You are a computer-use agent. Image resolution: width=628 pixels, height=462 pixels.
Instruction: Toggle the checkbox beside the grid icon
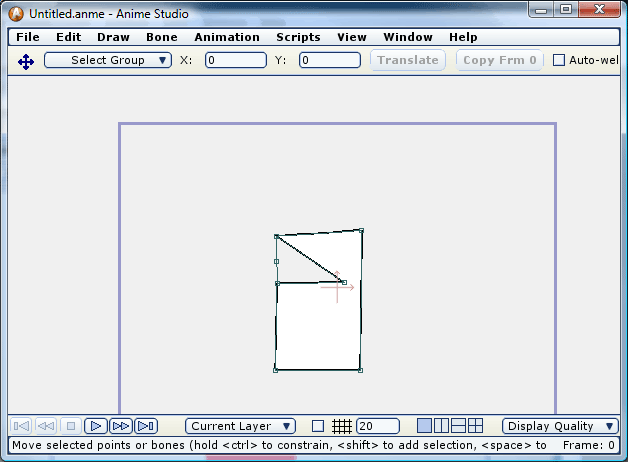[x=318, y=426]
